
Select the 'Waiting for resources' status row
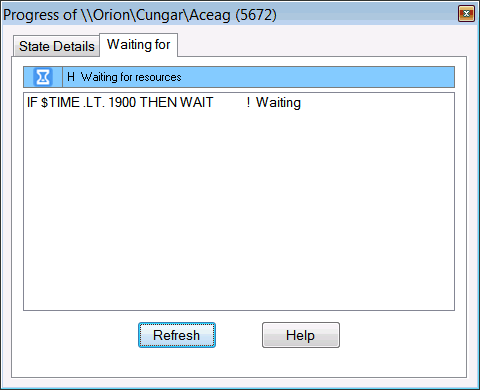(x=239, y=77)
